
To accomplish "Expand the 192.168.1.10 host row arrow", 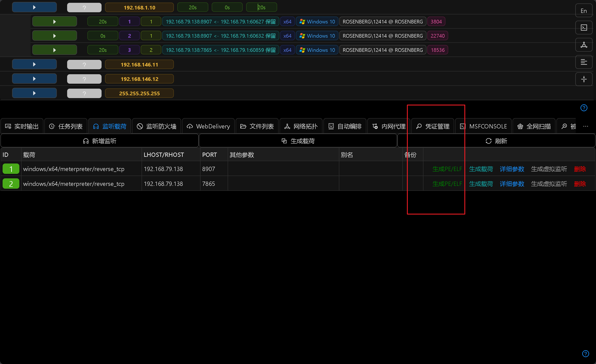I will coord(34,7).
